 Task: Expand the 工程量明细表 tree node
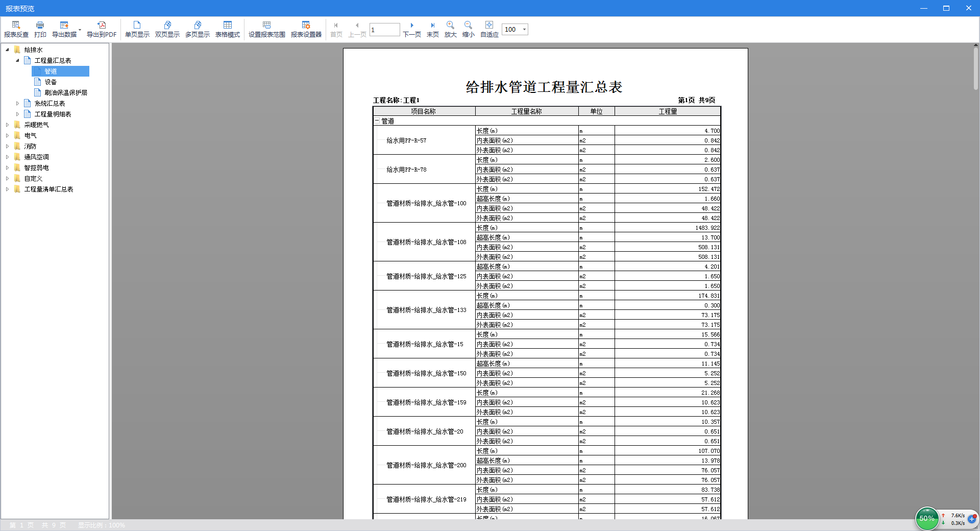[17, 114]
